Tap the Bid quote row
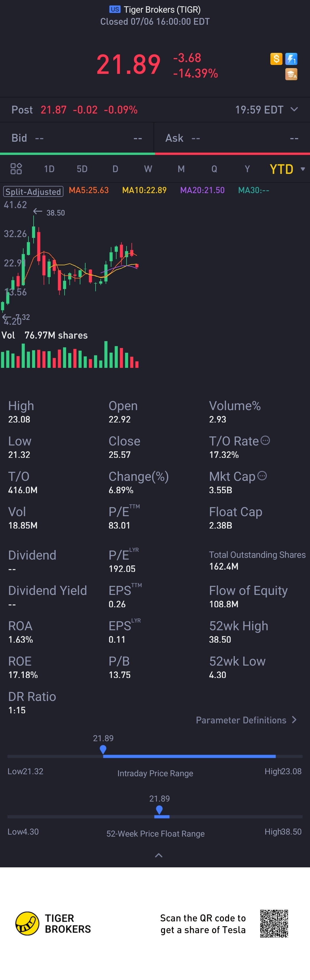The width and height of the screenshot is (310, 980). 77,138
